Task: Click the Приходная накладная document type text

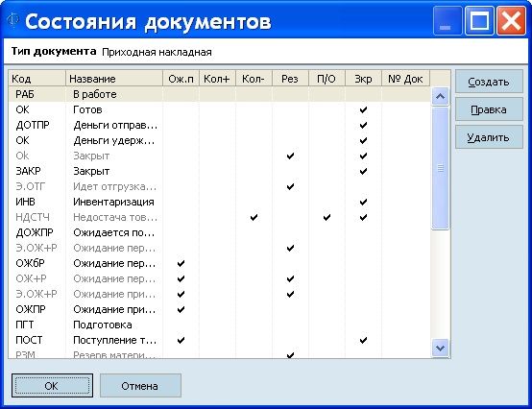Action: 157,52
